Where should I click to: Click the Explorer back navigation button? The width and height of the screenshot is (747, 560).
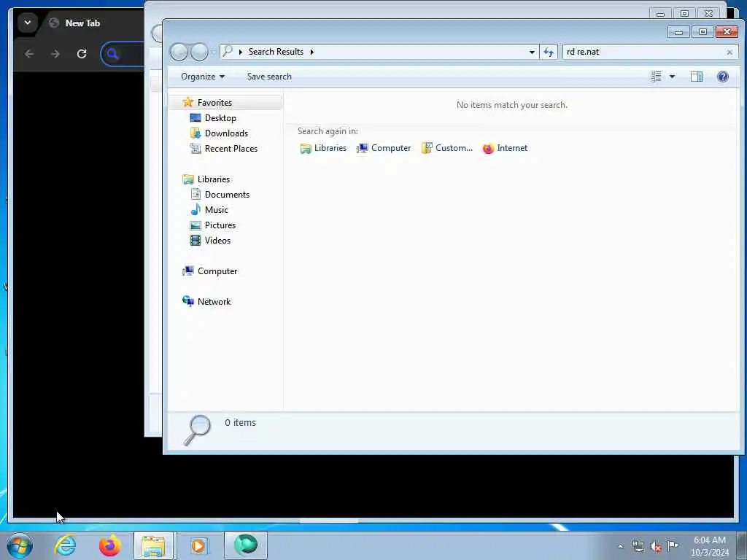(179, 52)
